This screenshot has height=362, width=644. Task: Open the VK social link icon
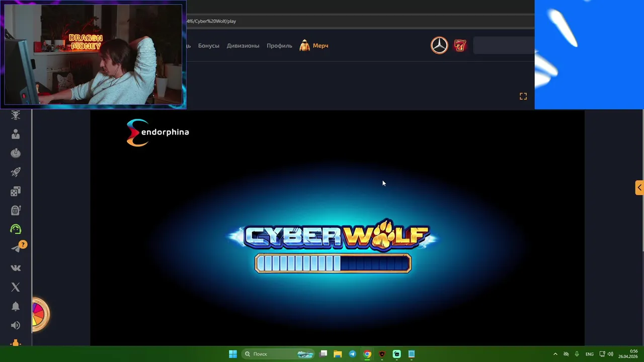[x=16, y=268]
